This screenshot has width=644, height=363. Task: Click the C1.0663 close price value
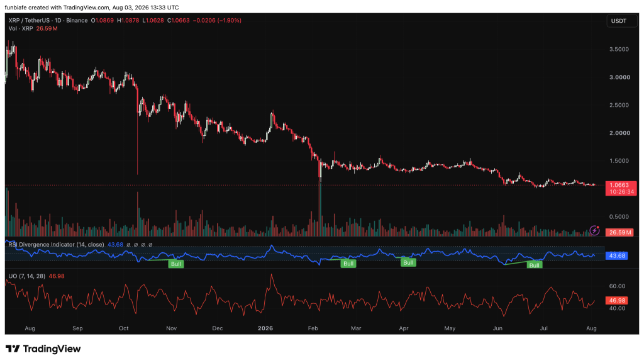pyautogui.click(x=179, y=20)
